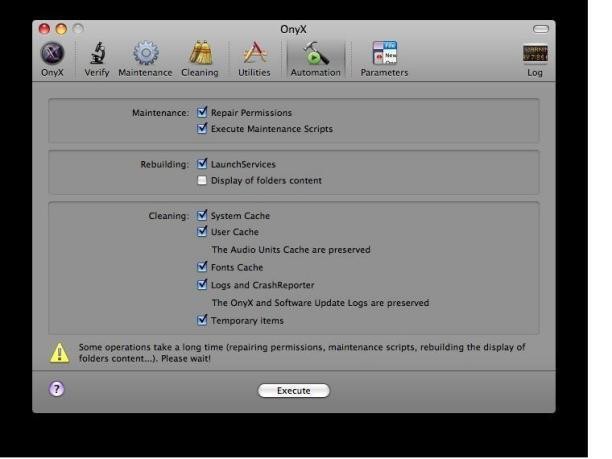Uncheck Execute Maintenance Scripts
This screenshot has width=612, height=459.
tap(202, 128)
